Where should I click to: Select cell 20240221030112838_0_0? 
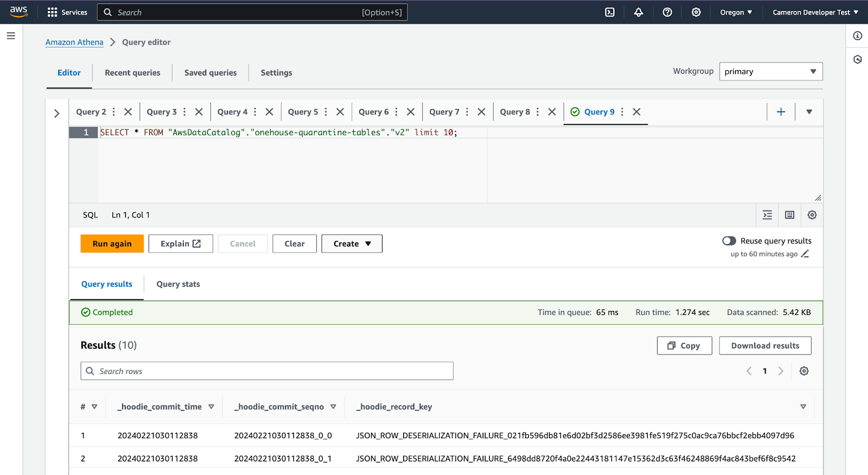283,435
